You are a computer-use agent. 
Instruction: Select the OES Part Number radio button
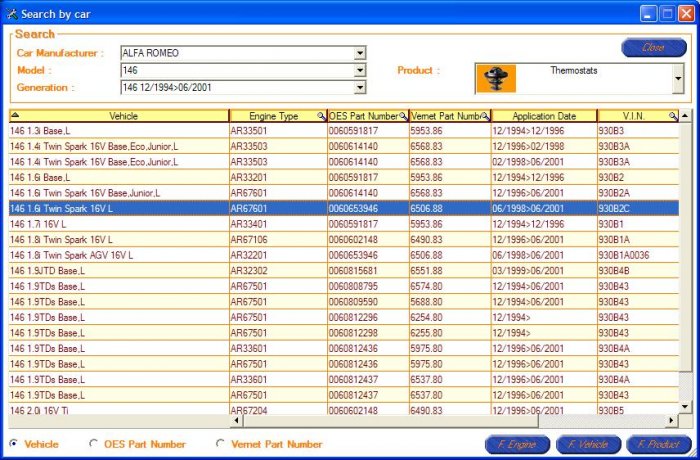[x=94, y=444]
